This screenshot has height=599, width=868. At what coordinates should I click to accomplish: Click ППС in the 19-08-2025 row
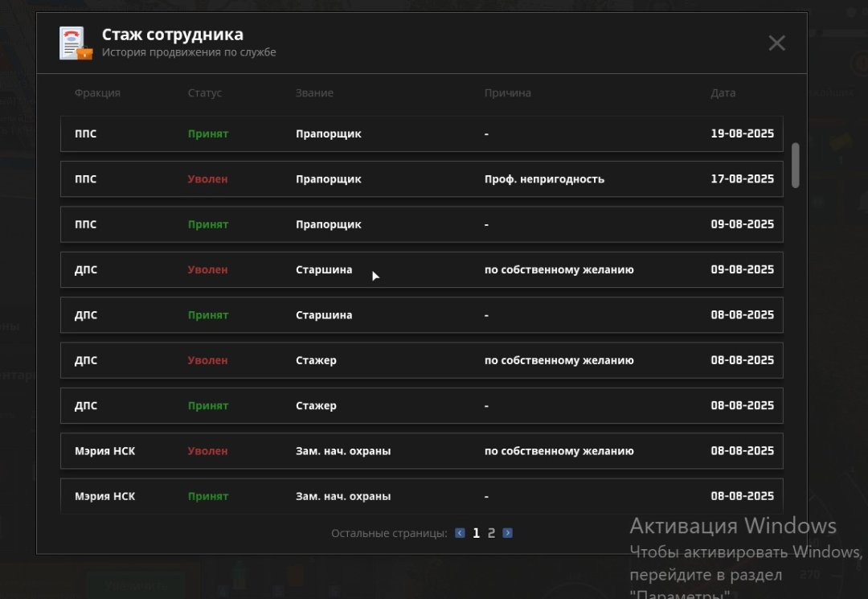tap(85, 133)
